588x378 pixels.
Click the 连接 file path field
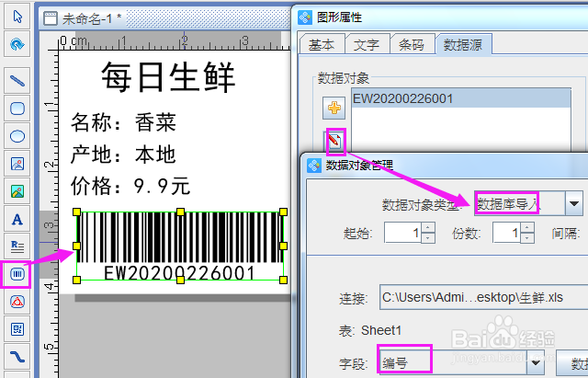click(484, 297)
